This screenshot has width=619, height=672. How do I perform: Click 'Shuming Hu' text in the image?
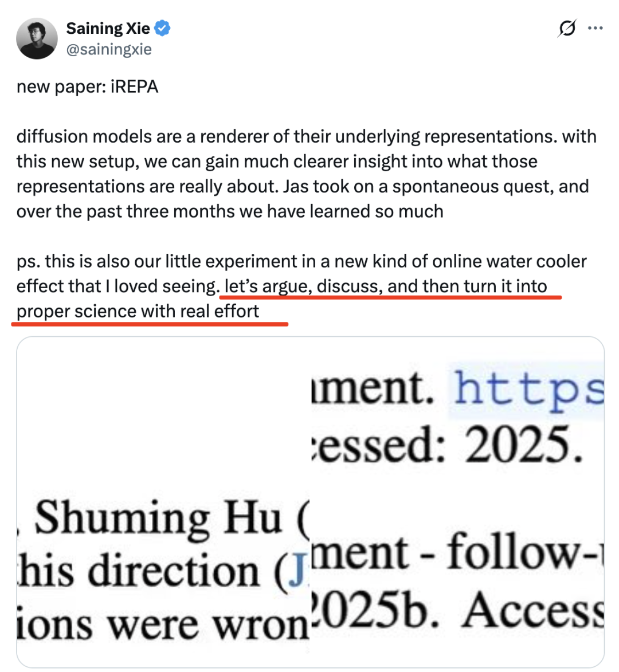click(158, 518)
